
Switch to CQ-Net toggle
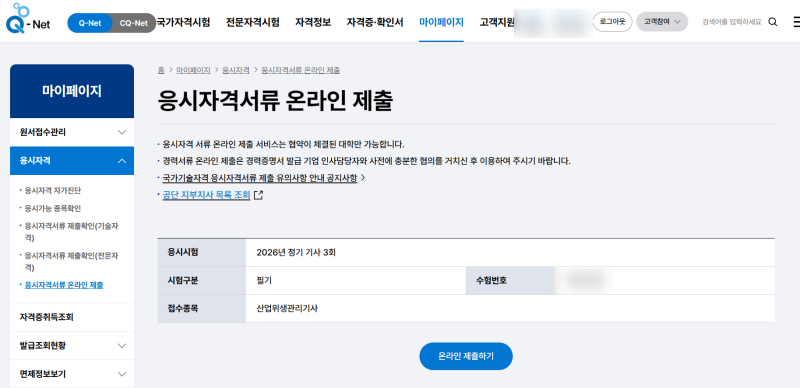(x=134, y=23)
